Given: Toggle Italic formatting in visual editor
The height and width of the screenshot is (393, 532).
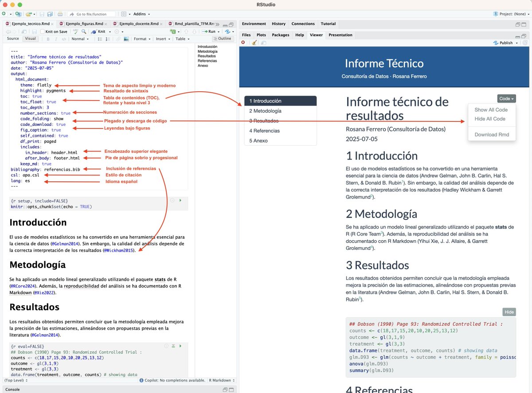Looking at the screenshot, I should 55,39.
